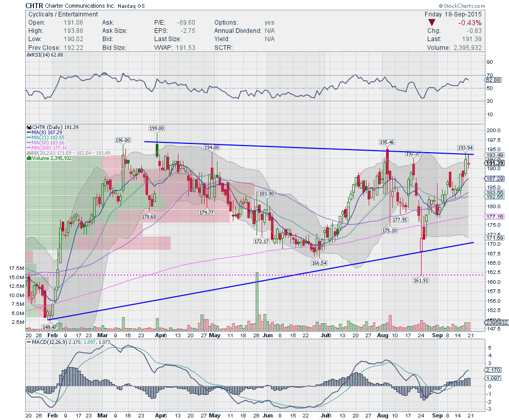The height and width of the screenshot is (420, 509).
Task: Click the Cyclicals / Entertainment sector label
Action: click(x=63, y=14)
